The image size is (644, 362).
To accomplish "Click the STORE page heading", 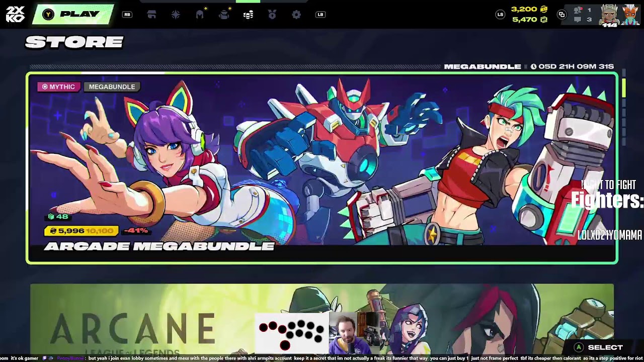I will (74, 42).
